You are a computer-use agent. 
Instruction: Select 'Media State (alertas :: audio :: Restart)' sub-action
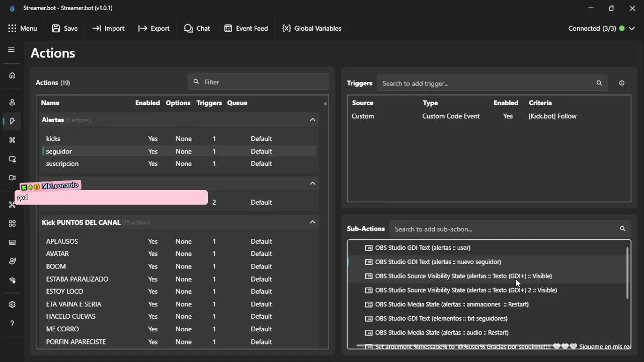pos(487,332)
